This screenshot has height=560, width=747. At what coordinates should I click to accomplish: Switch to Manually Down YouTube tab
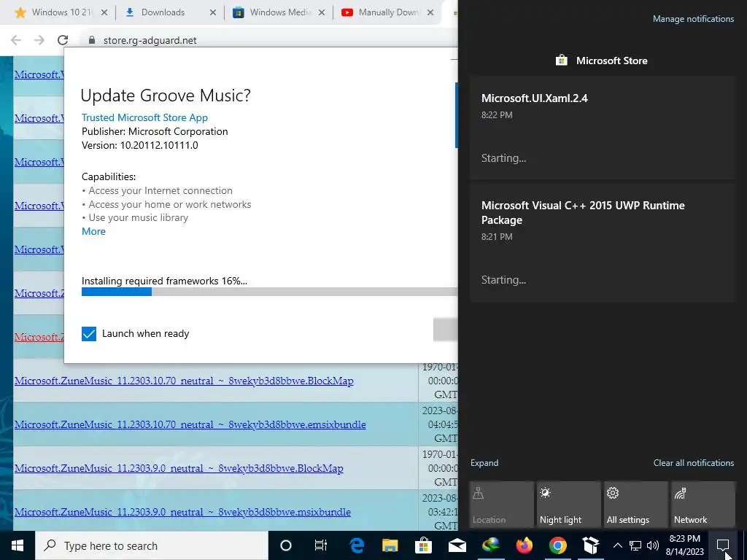click(389, 12)
